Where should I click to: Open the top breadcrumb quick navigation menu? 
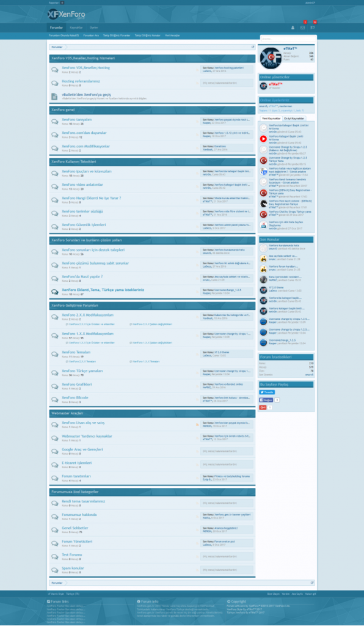[x=253, y=47]
